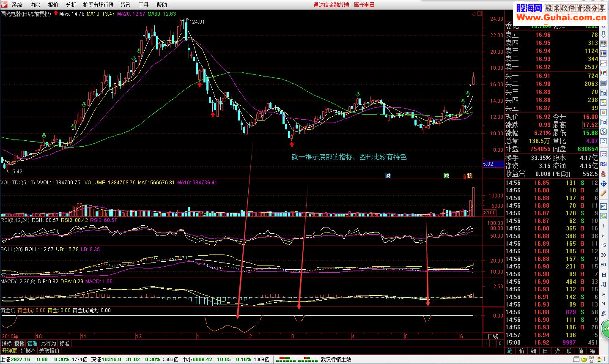
Task: Open the 模板 tab below chart
Action: [19, 343]
